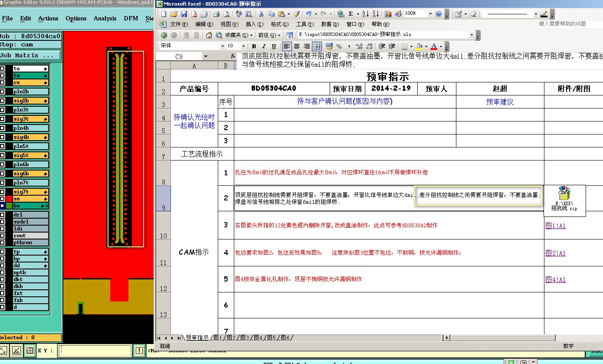Expand the font color dropdown arrow
Screen dimensions: 603x364
point(441,46)
